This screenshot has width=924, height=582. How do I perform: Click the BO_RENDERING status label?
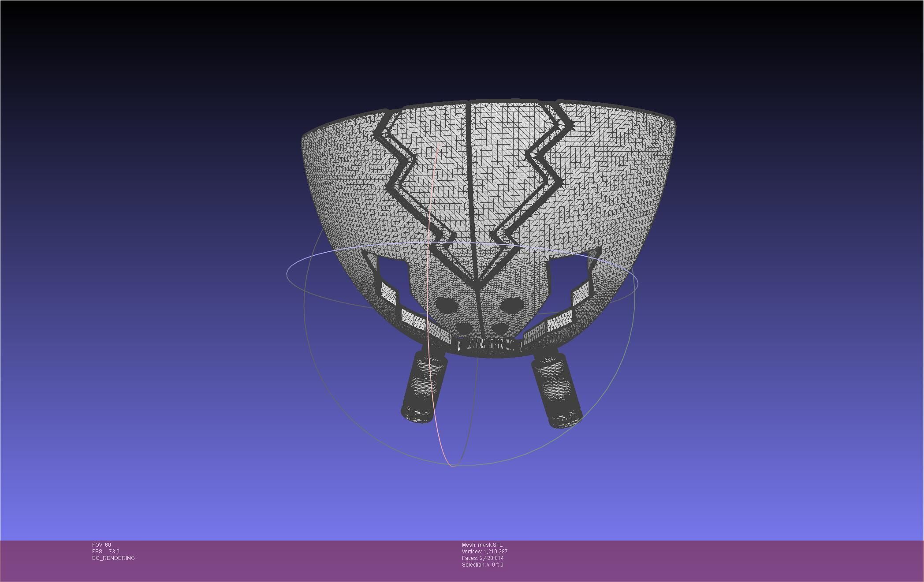click(113, 558)
